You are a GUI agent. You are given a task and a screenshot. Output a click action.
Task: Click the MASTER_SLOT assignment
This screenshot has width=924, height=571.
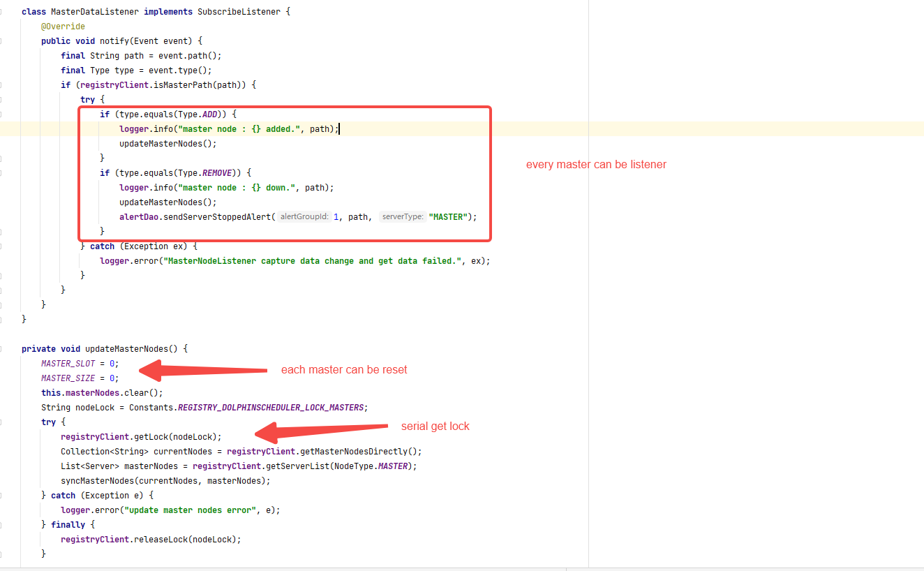point(80,364)
